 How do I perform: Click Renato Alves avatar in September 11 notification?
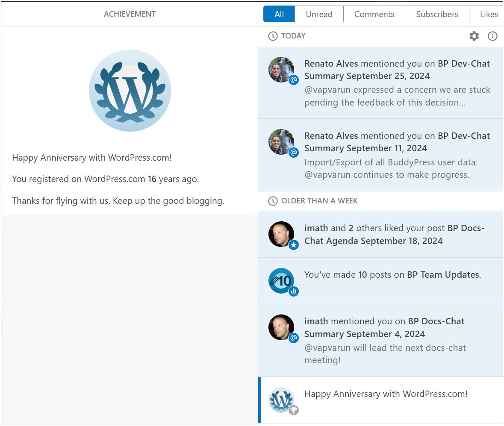pyautogui.click(x=281, y=142)
